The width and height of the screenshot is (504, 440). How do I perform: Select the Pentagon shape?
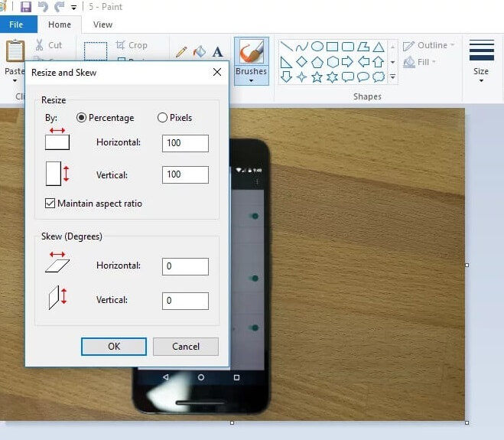pyautogui.click(x=317, y=62)
